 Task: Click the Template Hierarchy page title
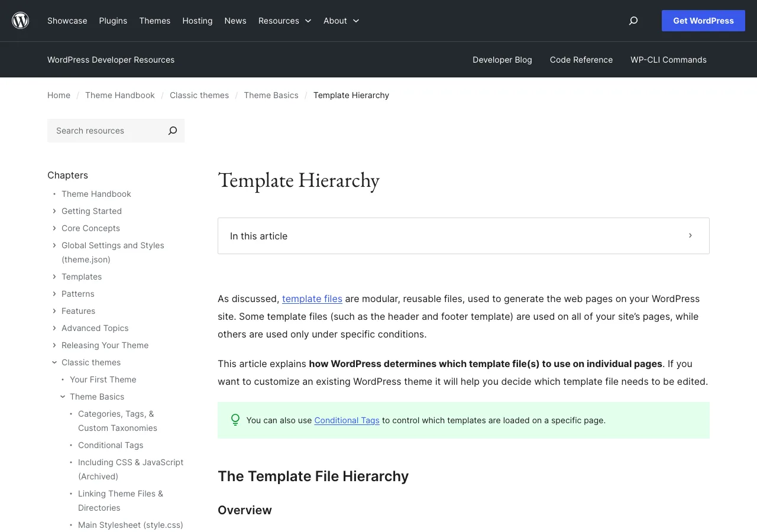click(299, 180)
